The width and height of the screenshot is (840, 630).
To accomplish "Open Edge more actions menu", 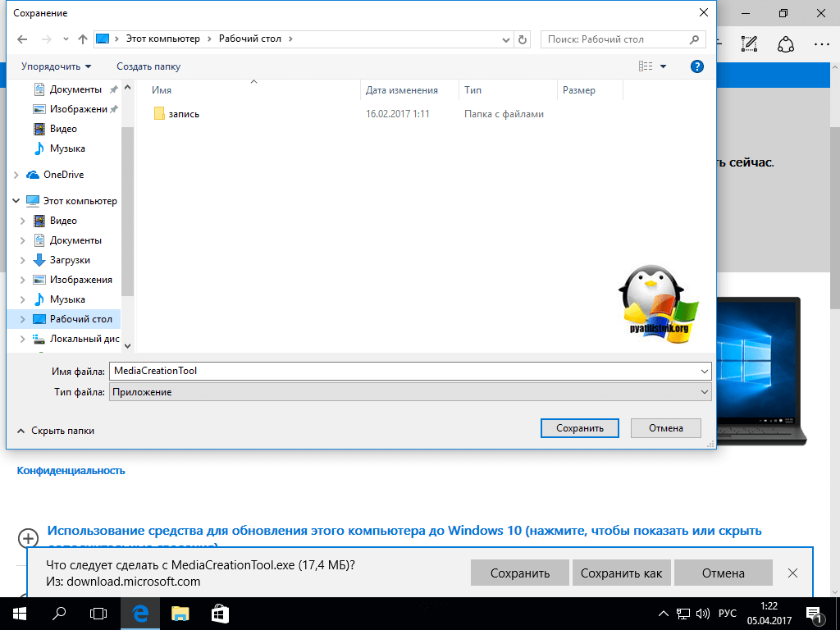I will [x=822, y=44].
